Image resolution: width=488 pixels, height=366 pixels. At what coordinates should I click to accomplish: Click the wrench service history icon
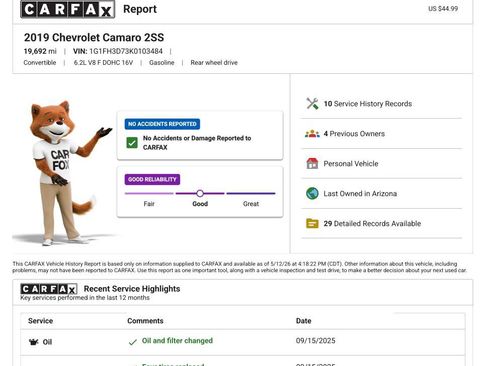(312, 104)
